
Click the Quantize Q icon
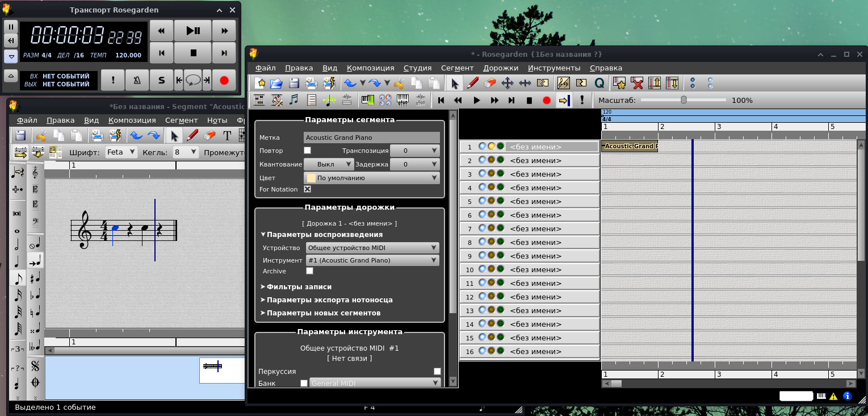tap(599, 84)
